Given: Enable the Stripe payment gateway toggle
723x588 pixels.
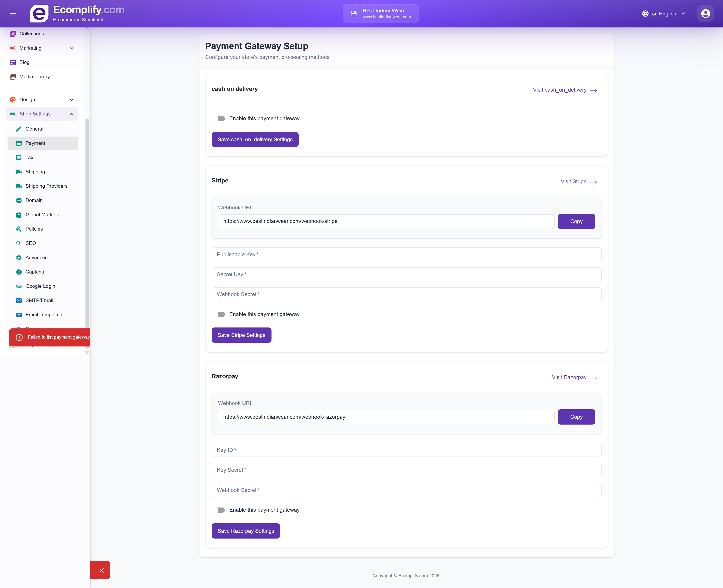Looking at the screenshot, I should tap(220, 314).
